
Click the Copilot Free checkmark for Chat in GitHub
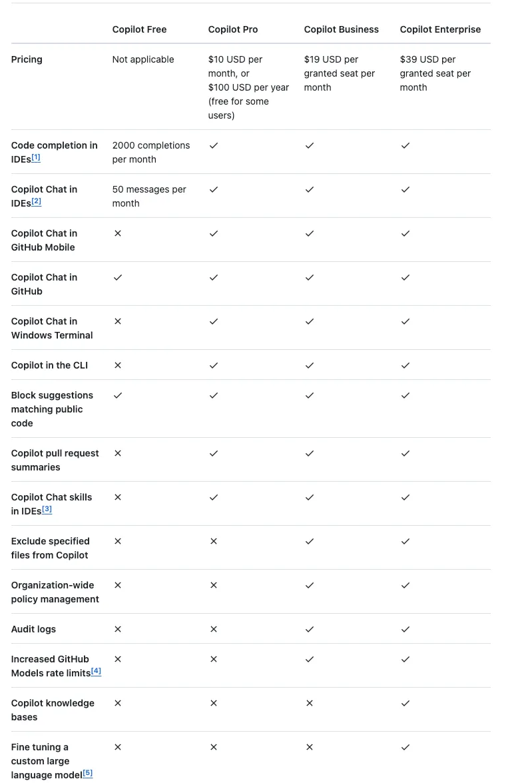[x=118, y=277]
